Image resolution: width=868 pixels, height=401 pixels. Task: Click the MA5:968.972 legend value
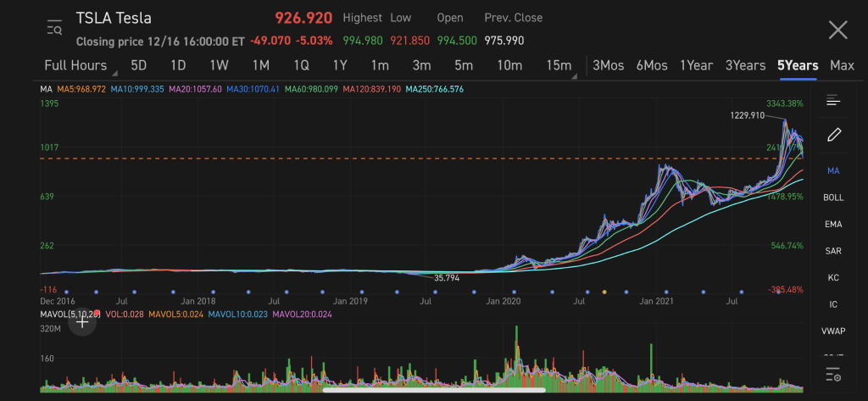81,89
